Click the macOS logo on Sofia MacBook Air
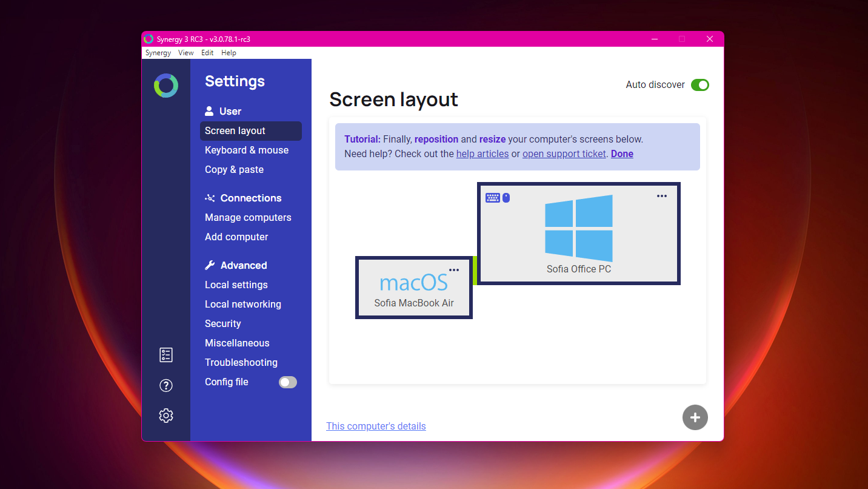The width and height of the screenshot is (868, 489). pyautogui.click(x=414, y=282)
